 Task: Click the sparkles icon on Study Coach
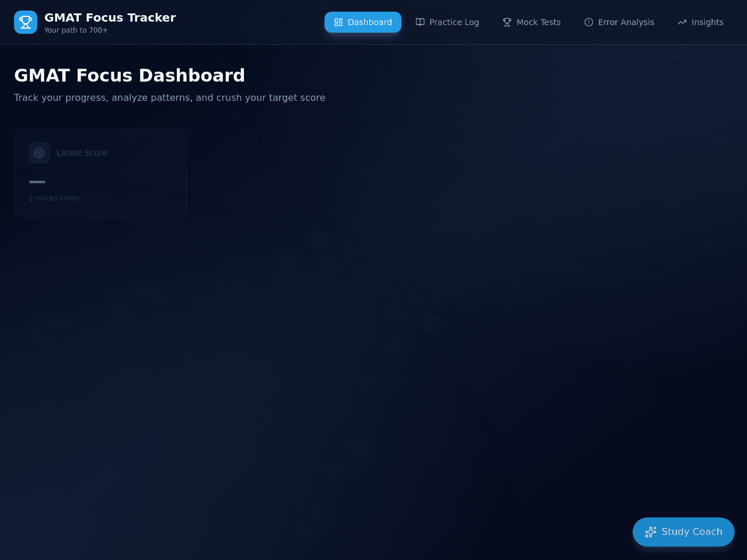651,532
